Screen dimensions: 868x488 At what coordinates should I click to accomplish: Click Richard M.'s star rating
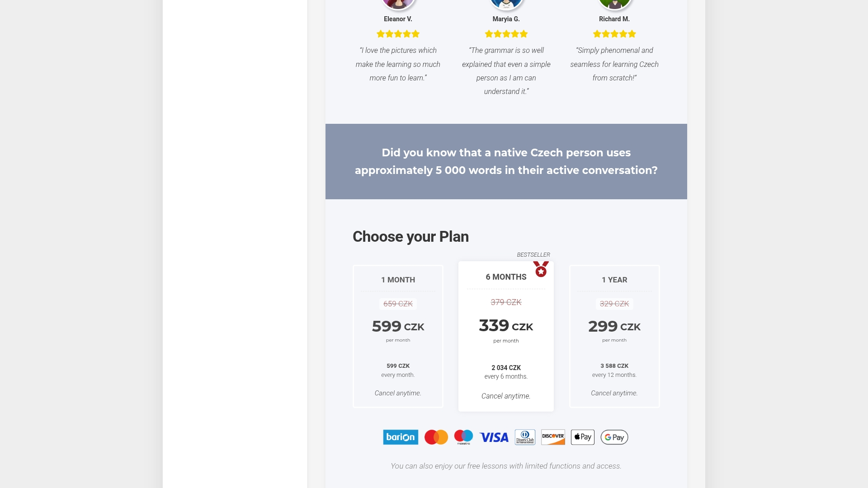click(614, 34)
